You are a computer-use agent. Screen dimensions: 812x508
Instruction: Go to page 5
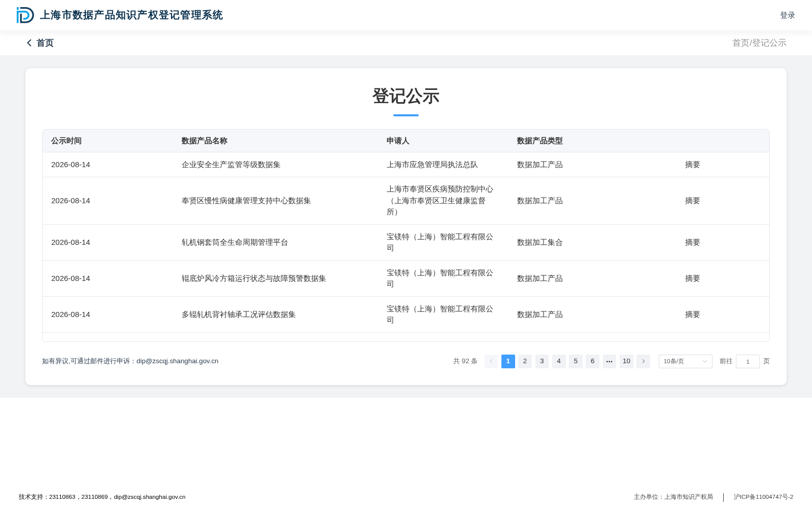tap(576, 361)
